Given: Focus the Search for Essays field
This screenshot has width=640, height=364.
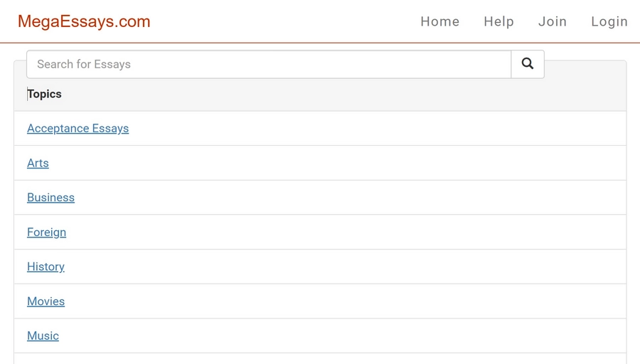Looking at the screenshot, I should (269, 64).
